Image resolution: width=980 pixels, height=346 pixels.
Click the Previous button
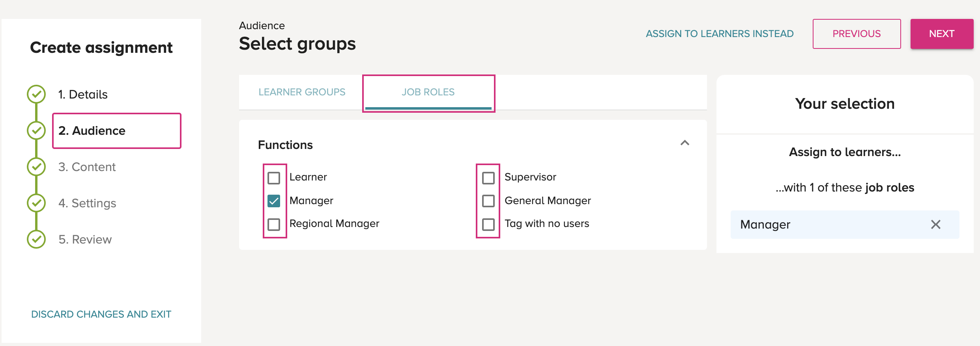click(x=857, y=34)
